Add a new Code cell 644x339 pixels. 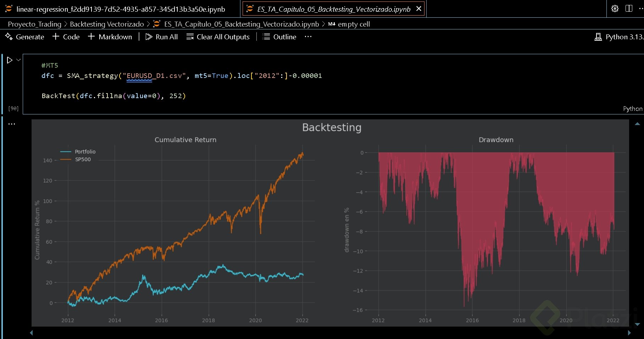pos(66,37)
